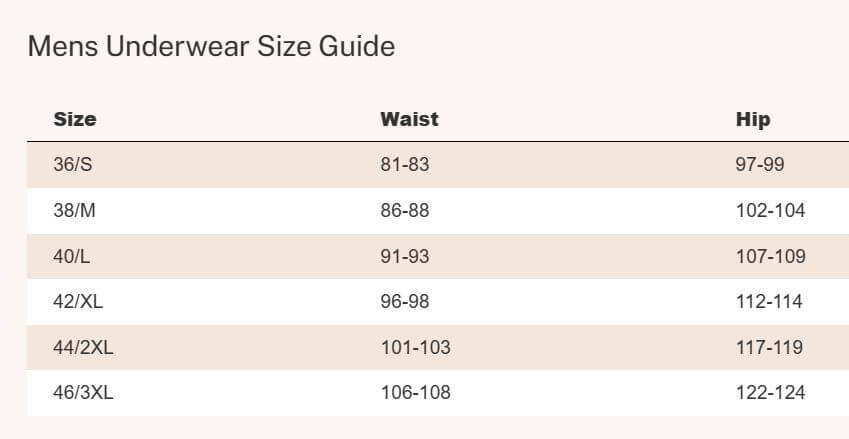
Task: Select waist value 81-83
Action: coord(405,165)
